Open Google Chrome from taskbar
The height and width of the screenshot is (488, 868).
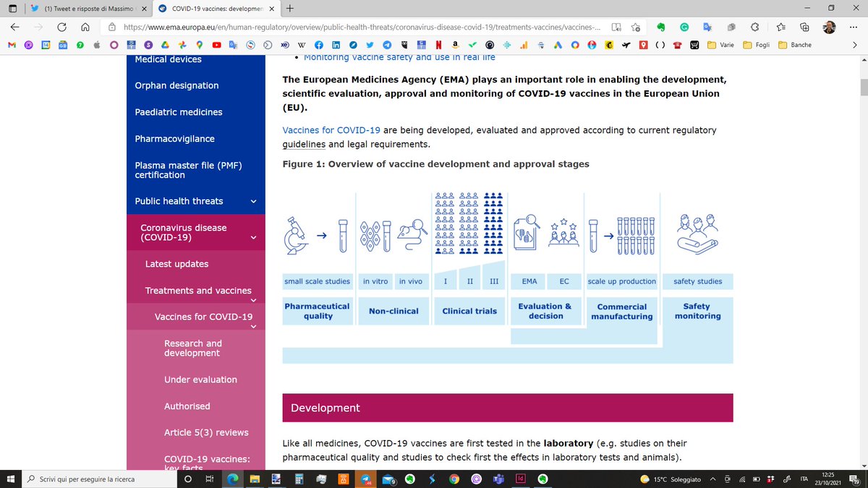(453, 479)
